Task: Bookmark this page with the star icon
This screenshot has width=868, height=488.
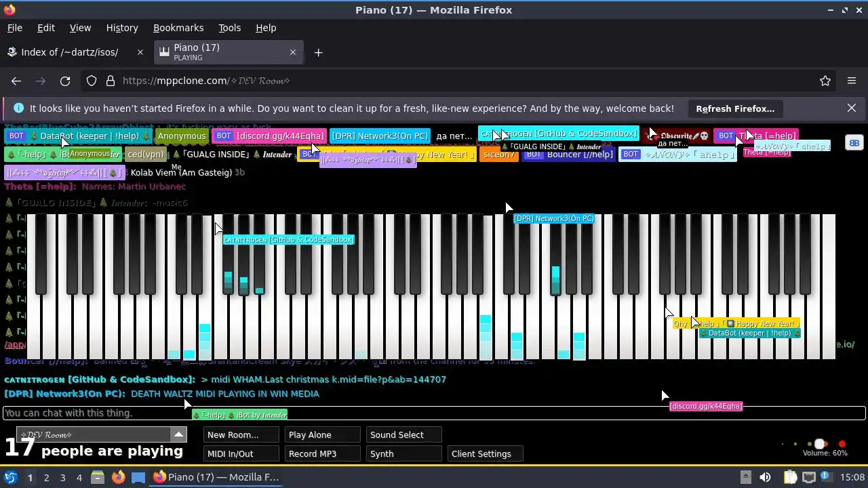Action: pos(825,81)
